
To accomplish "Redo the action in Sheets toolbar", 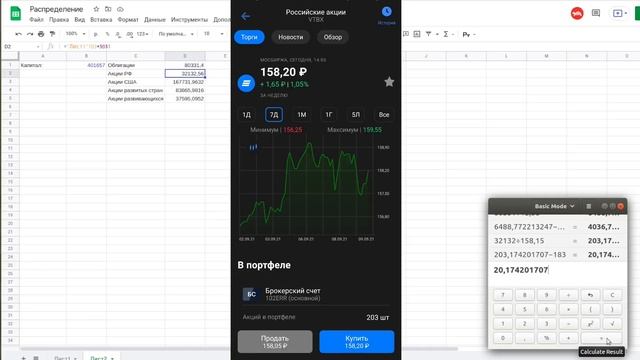I will click(x=29, y=34).
